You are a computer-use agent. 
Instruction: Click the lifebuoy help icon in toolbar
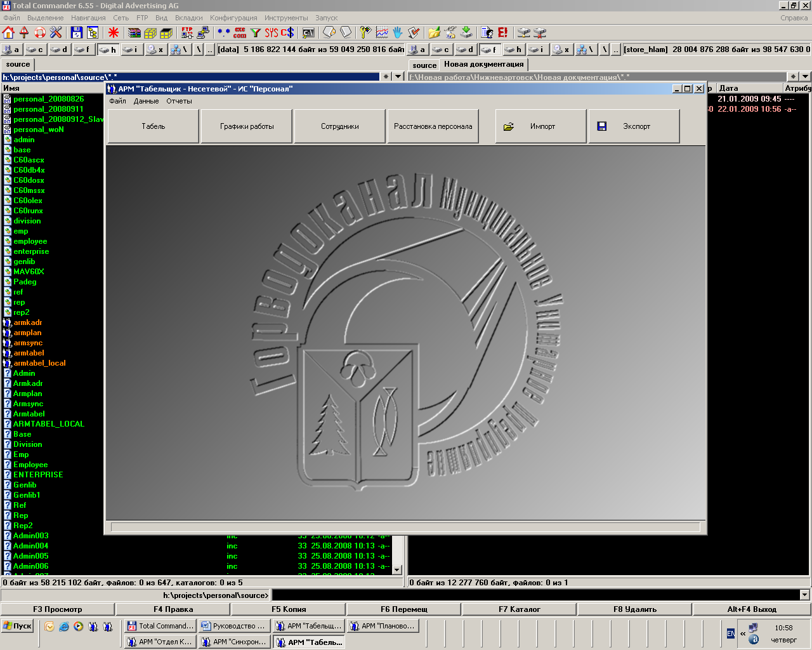click(x=40, y=32)
